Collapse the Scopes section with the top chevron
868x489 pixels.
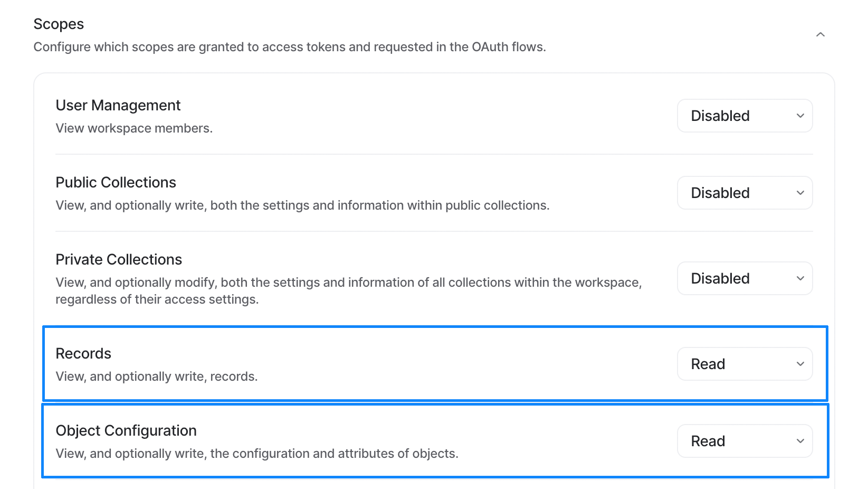tap(820, 35)
